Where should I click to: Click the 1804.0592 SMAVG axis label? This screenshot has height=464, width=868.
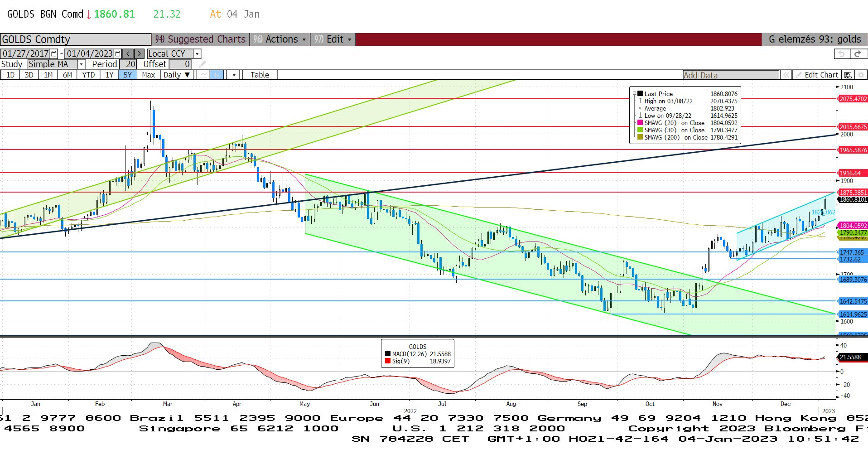(x=852, y=226)
